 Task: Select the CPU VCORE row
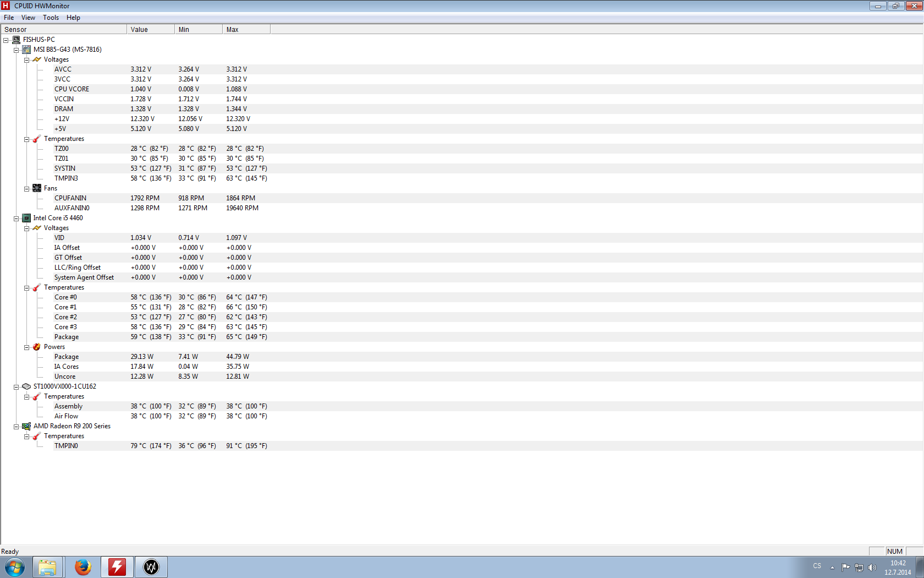point(488,89)
